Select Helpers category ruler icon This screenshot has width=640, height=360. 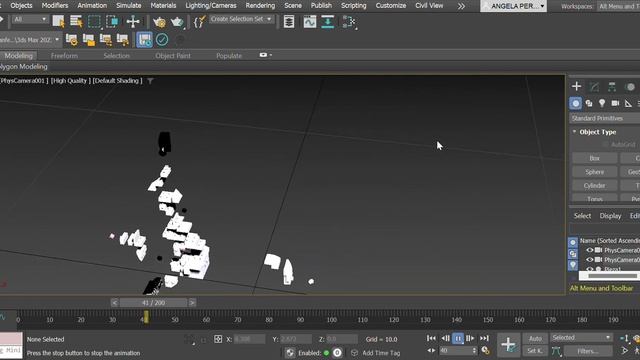click(x=628, y=103)
